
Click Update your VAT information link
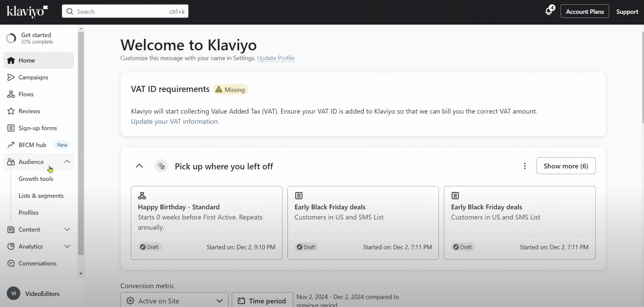tap(175, 121)
